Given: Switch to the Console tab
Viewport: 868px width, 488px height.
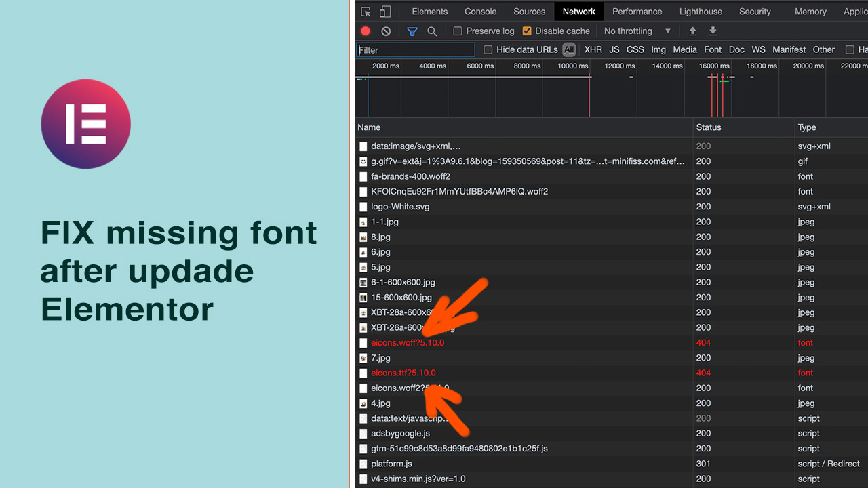Looking at the screenshot, I should [480, 12].
